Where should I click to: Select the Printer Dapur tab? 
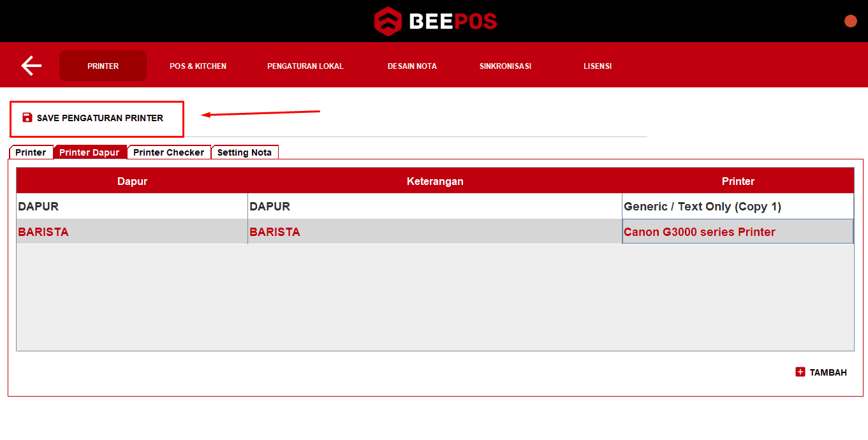[89, 152]
